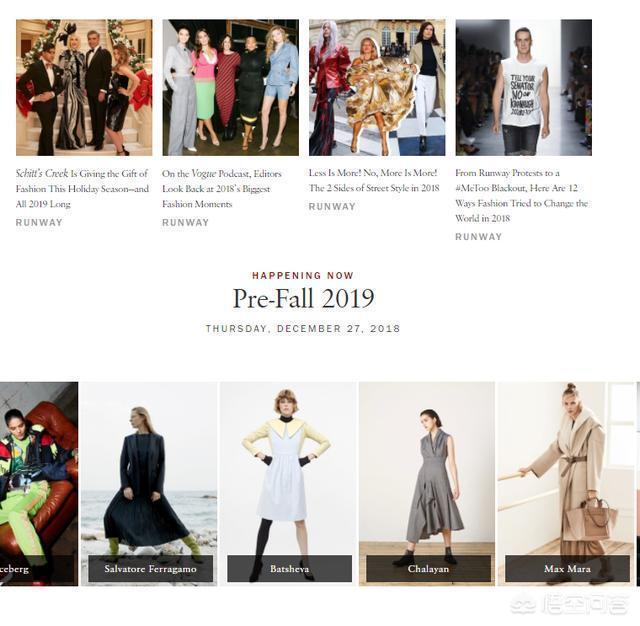Open the Runway Protests to #MeToo Blackout article

[521, 195]
